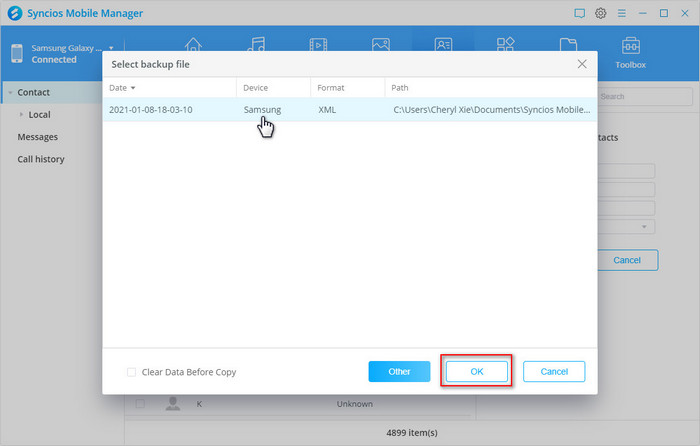Sort backups by Date column
Screen dimensions: 700x446
pos(122,88)
